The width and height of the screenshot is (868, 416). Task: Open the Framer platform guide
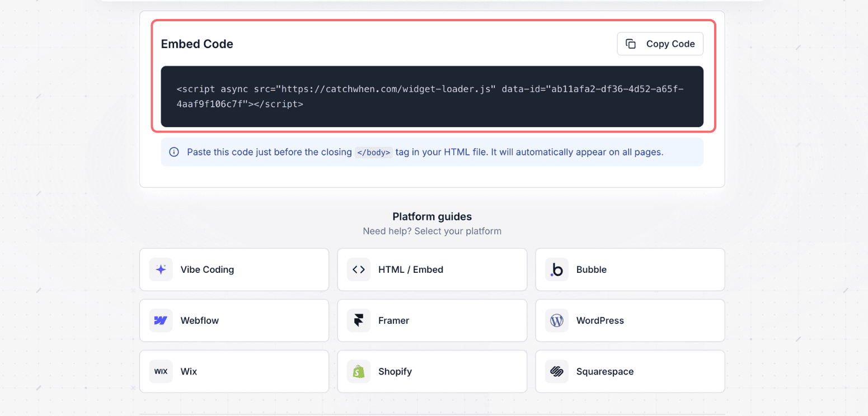432,320
